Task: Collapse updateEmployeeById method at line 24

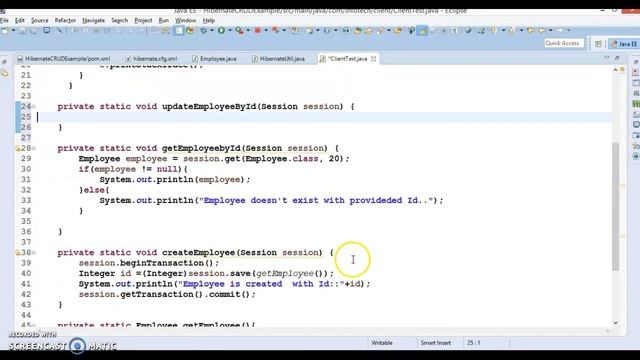Action: tap(34, 107)
